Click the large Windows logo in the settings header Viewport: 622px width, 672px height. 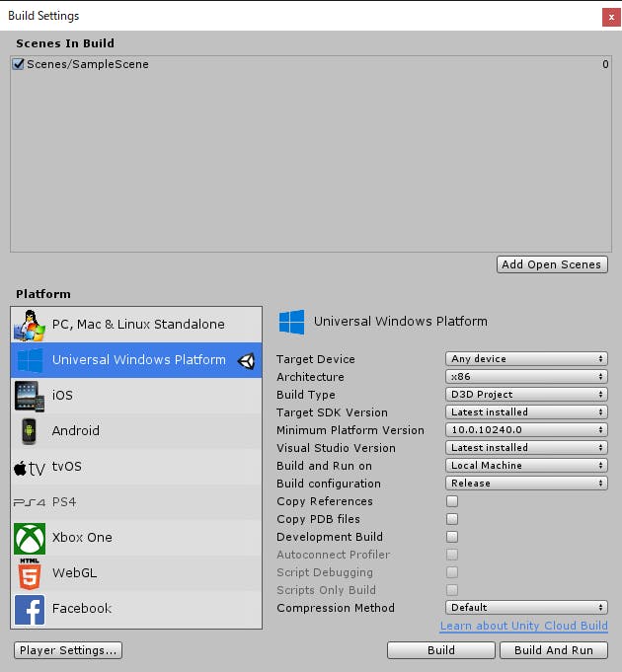291,322
